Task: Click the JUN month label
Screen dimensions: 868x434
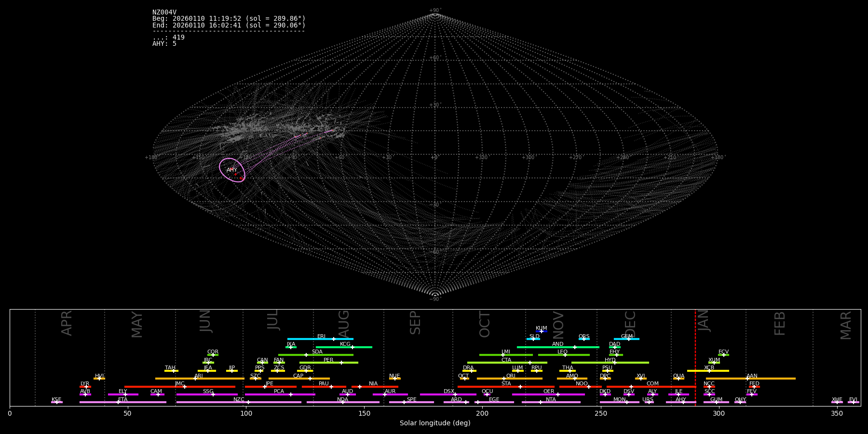Action: pos(205,321)
